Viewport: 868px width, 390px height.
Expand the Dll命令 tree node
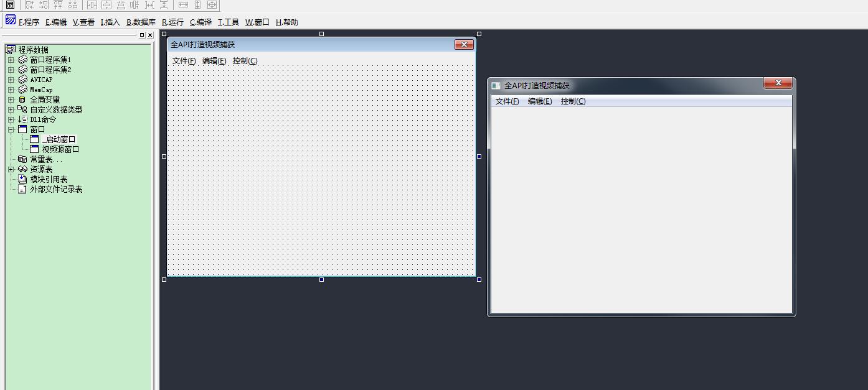11,119
